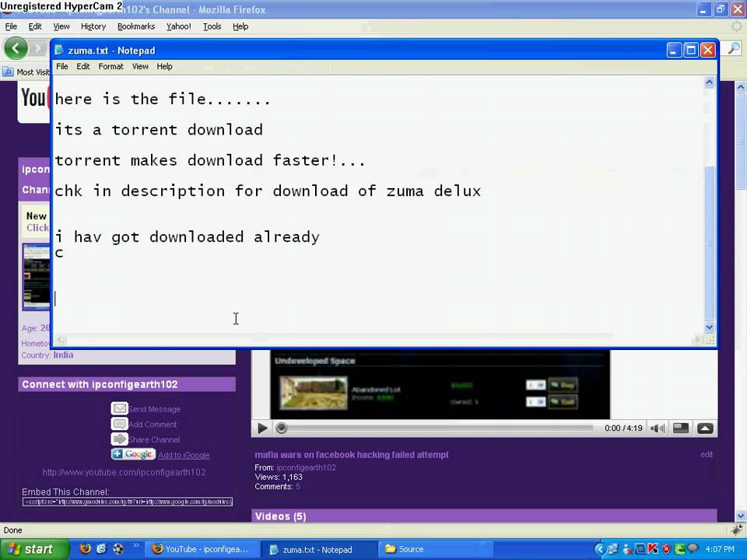747x560 pixels.
Task: Click the Send Message link
Action: (154, 409)
